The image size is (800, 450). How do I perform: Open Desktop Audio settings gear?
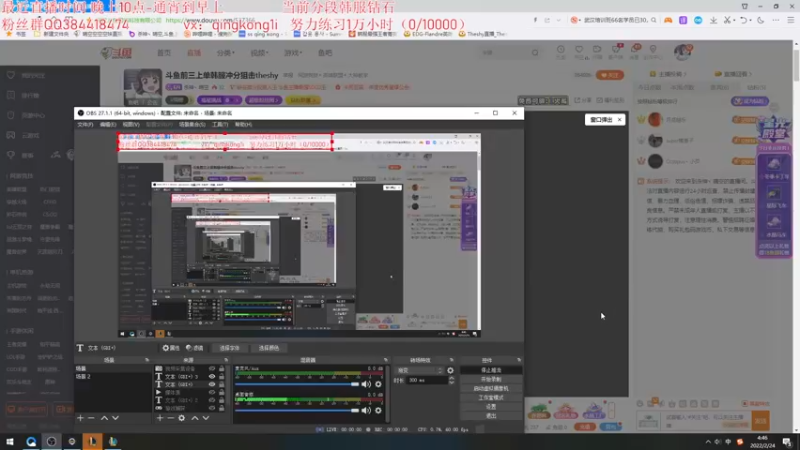(x=378, y=410)
